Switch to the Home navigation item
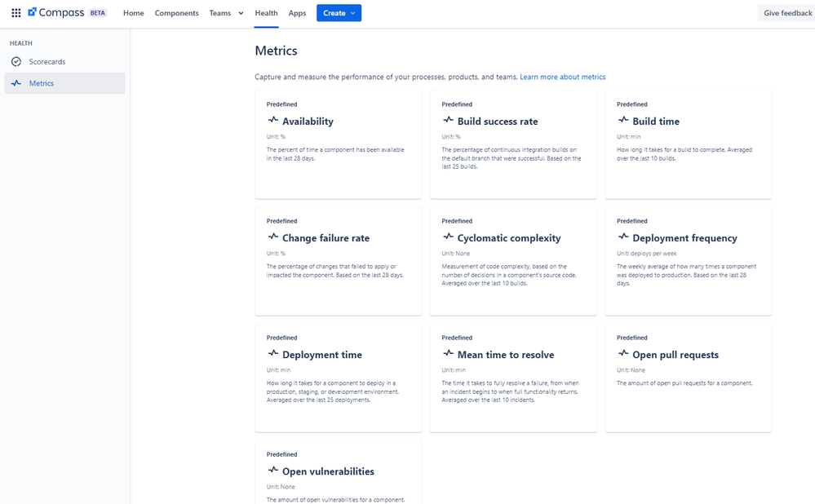This screenshot has width=815, height=504. [133, 12]
